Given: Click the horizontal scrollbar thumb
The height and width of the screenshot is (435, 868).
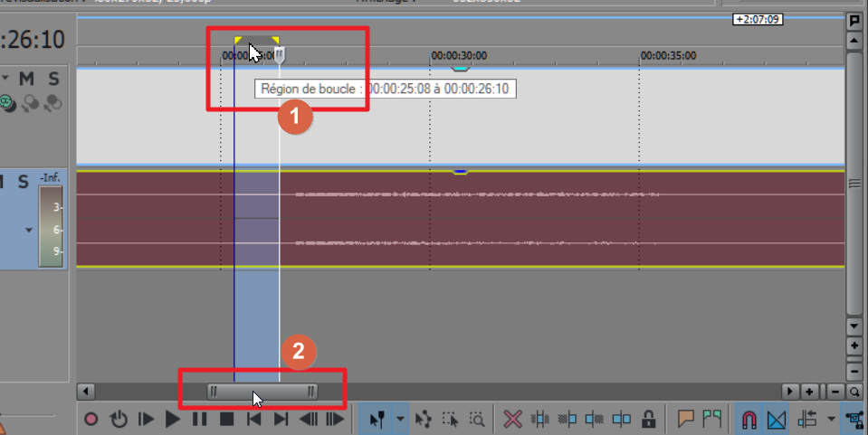Looking at the screenshot, I should point(262,392).
